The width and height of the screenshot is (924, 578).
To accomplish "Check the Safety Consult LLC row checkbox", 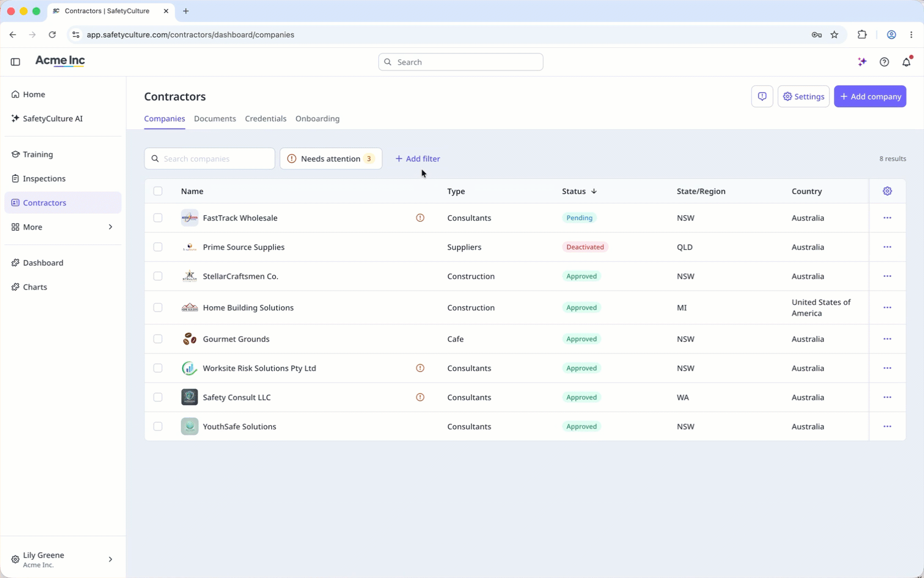I will point(158,397).
